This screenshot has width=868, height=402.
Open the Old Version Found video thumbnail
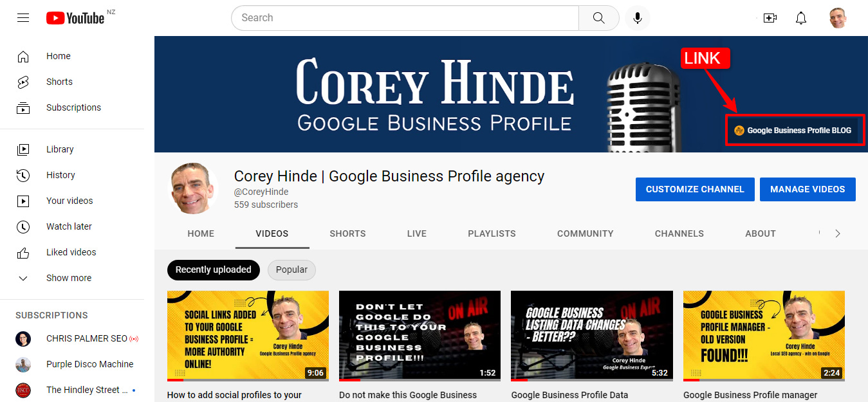[764, 336]
